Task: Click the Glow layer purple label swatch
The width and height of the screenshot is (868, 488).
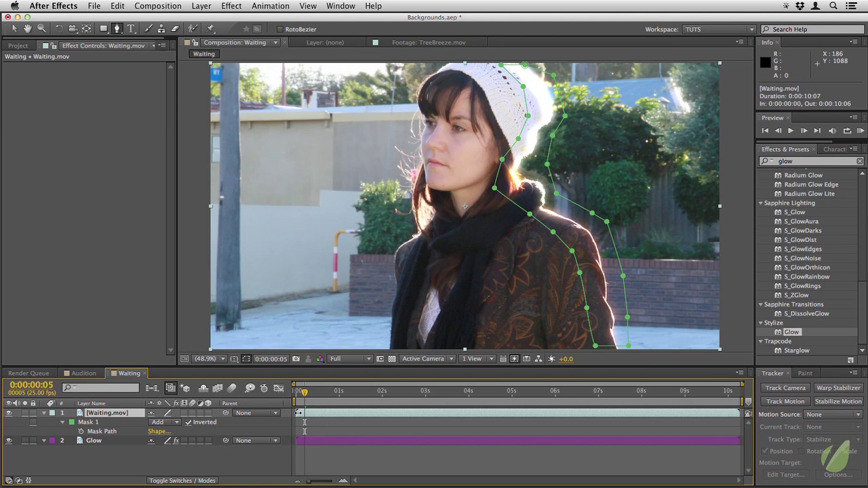Action: tap(52, 441)
